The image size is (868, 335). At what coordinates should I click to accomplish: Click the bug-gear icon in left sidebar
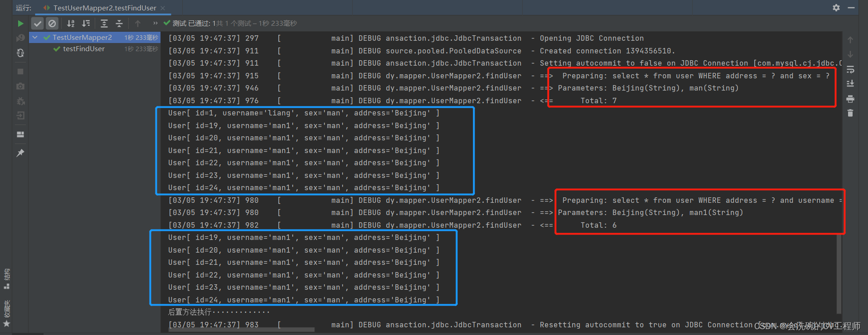tap(20, 101)
